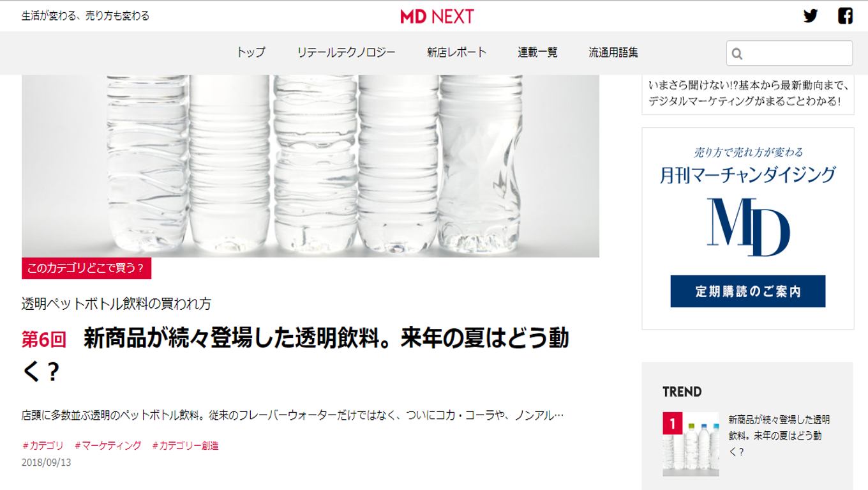The width and height of the screenshot is (868, 490).
Task: Click the MD NEXT logo
Action: (437, 16)
